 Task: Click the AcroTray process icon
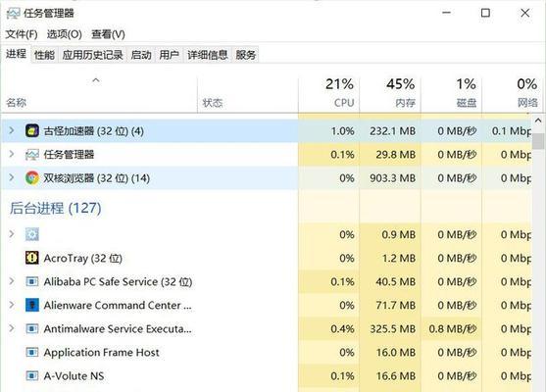point(32,258)
